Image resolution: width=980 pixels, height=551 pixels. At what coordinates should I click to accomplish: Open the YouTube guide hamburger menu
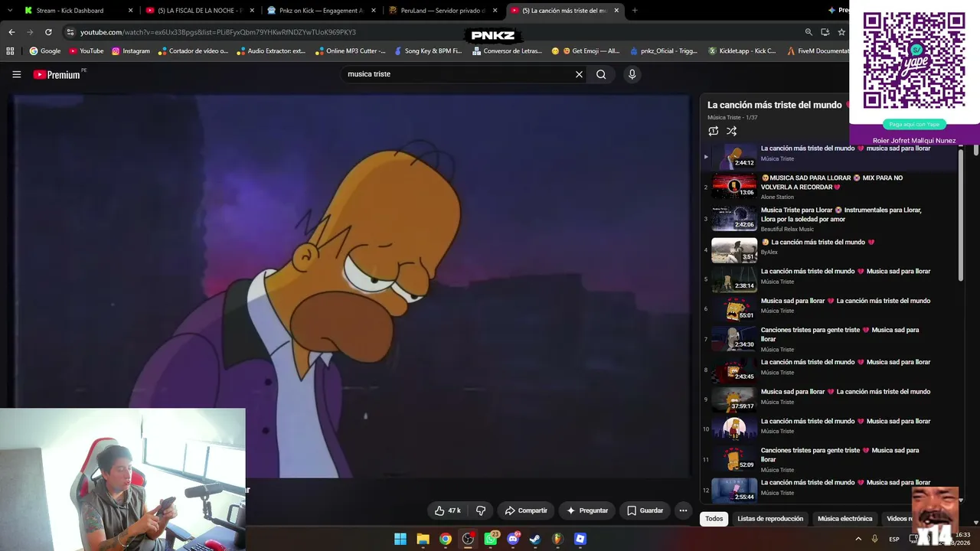click(x=16, y=74)
